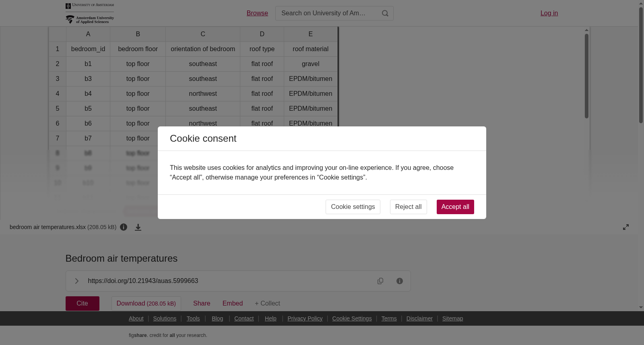The width and height of the screenshot is (644, 345).
Task: Download file via arrow icon
Action: (x=138, y=227)
